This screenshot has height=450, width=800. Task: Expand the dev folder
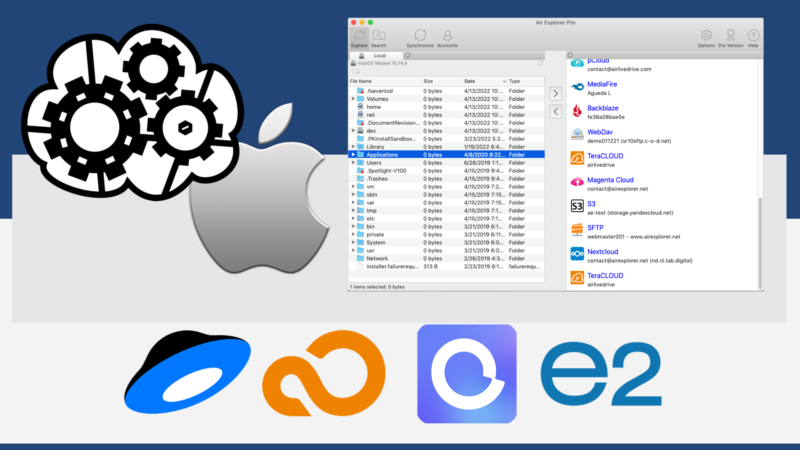pos(353,131)
